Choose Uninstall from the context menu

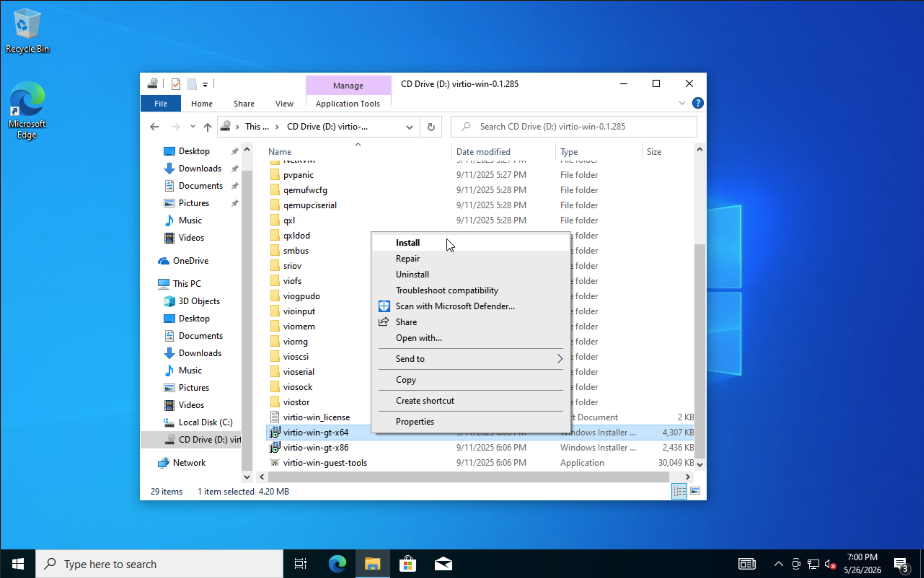click(471, 275)
